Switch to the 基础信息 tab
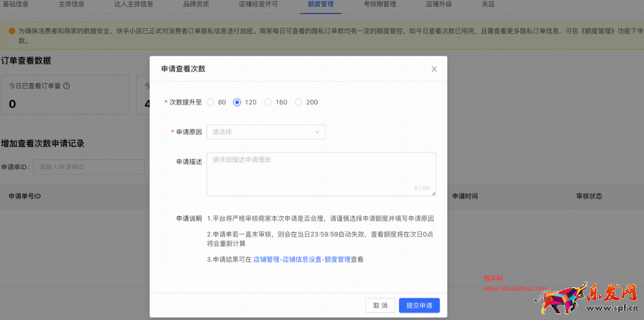The image size is (644, 320). [16, 5]
